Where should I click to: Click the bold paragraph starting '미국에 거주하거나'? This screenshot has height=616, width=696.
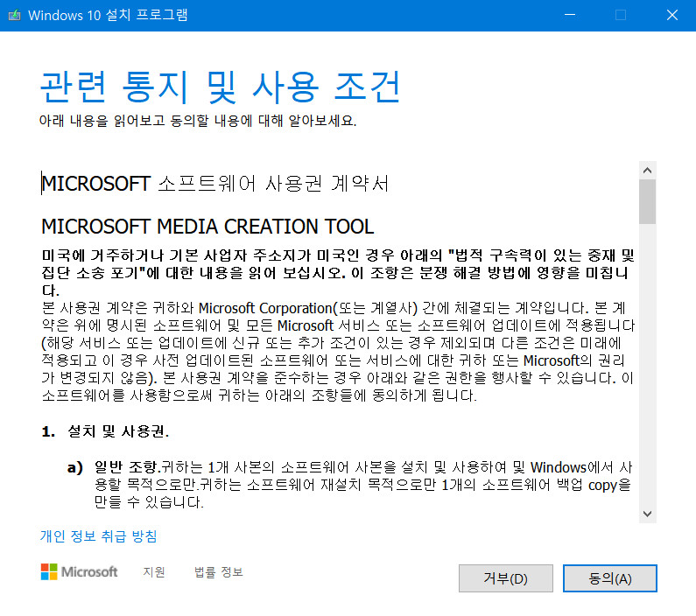(338, 273)
